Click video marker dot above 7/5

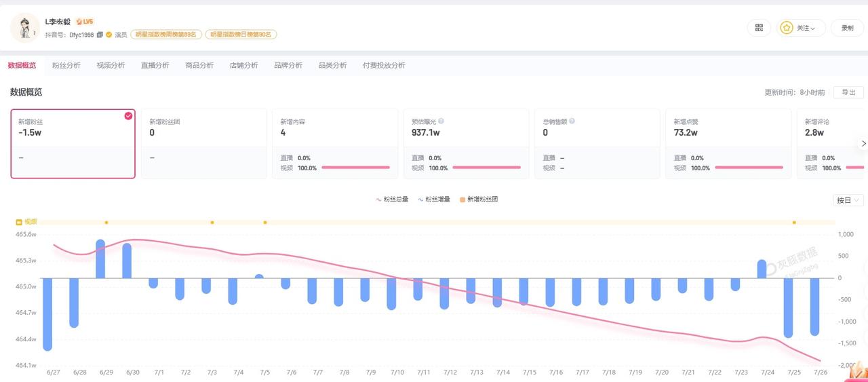coord(265,223)
